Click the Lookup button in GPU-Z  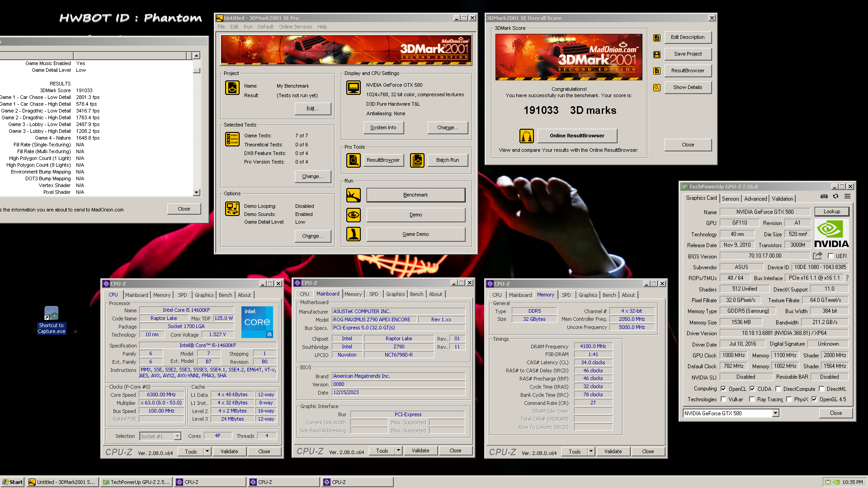pyautogui.click(x=831, y=211)
